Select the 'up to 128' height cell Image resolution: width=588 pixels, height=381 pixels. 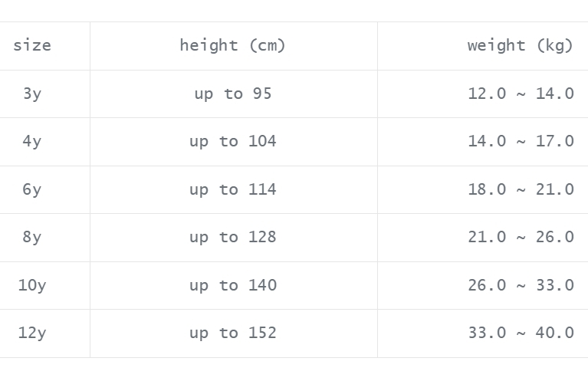(x=232, y=237)
